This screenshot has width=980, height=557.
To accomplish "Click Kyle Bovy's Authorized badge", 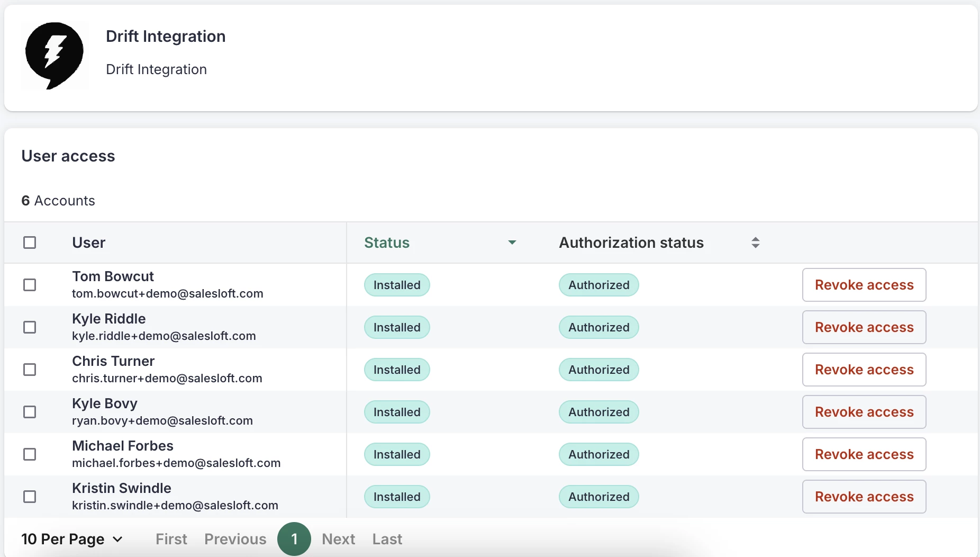I will [x=599, y=412].
